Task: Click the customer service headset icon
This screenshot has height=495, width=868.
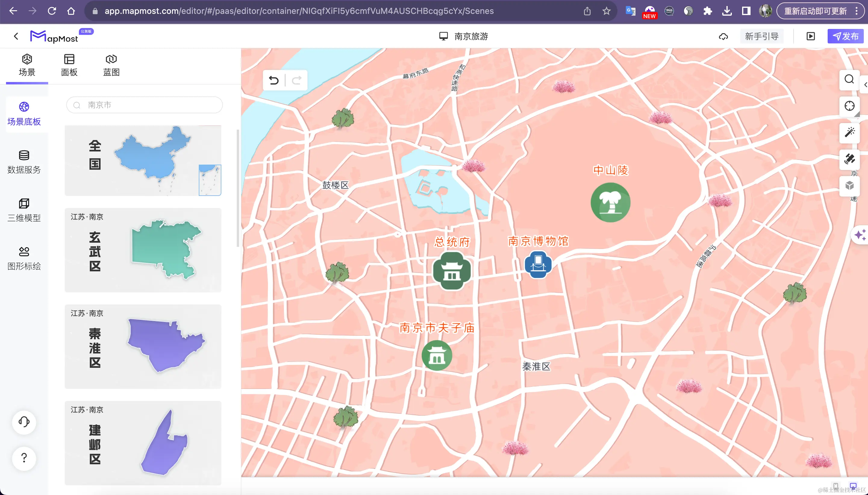Action: pyautogui.click(x=24, y=422)
